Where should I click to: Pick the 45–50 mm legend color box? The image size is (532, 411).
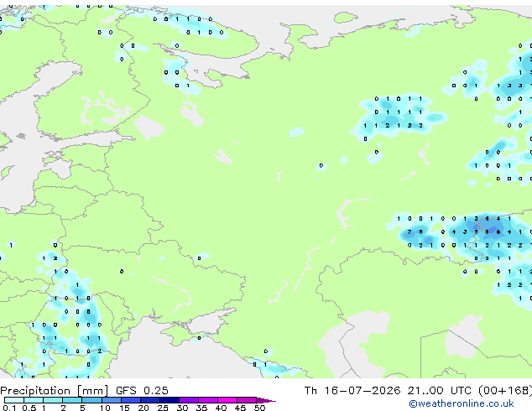click(247, 400)
